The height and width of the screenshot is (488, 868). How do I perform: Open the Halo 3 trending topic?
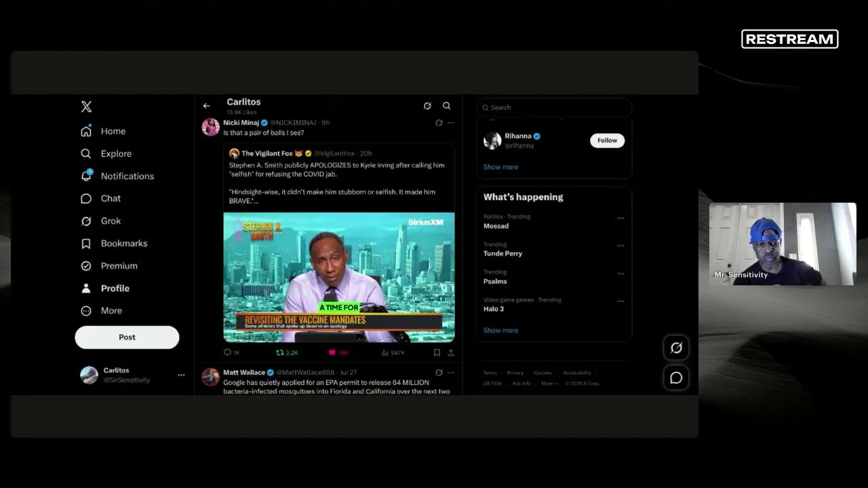pyautogui.click(x=494, y=309)
